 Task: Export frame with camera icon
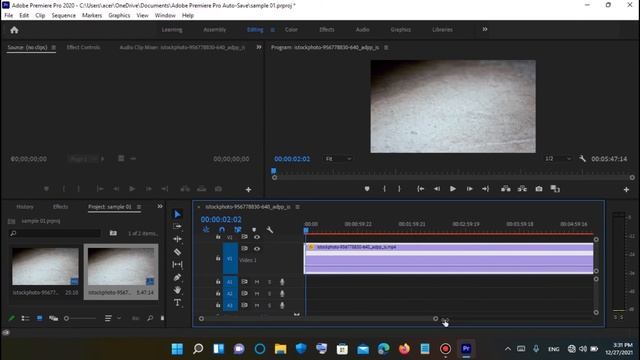pos(539,189)
